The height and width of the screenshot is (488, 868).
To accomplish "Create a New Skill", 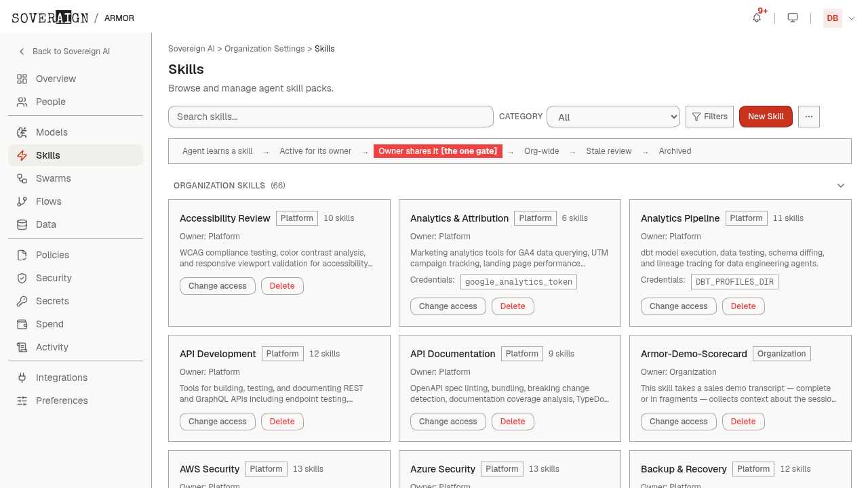I will [x=766, y=117].
